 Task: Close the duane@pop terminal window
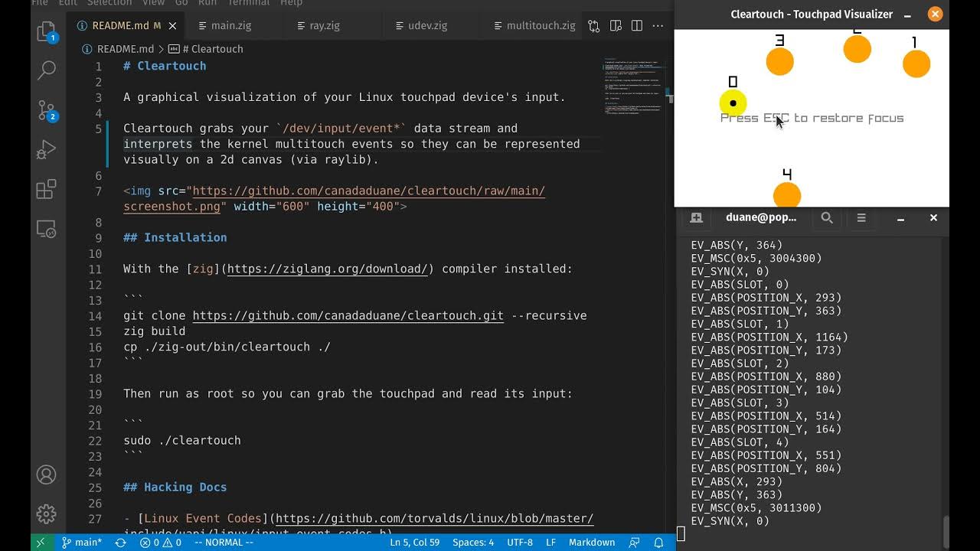(933, 218)
